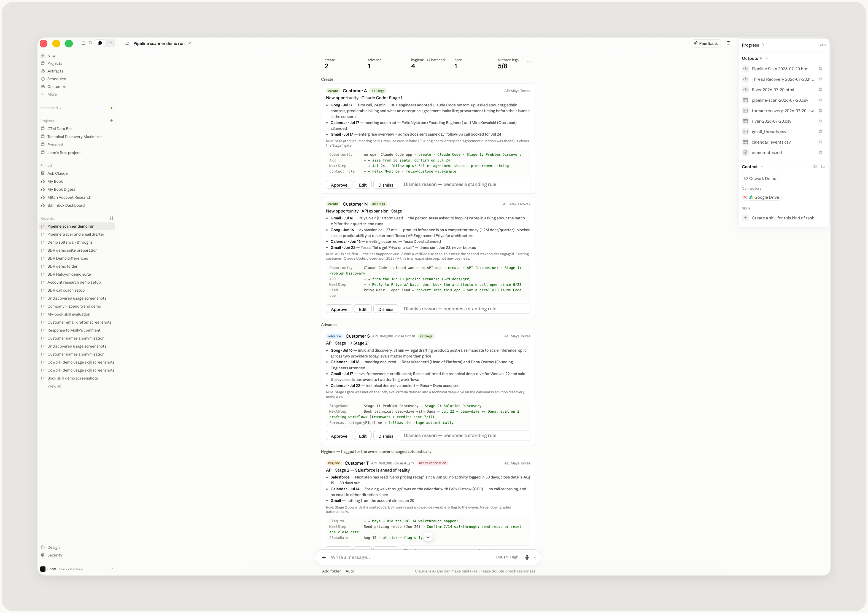Open Security in sidebar footer
Screen dimensions: 868x613
(x=55, y=555)
